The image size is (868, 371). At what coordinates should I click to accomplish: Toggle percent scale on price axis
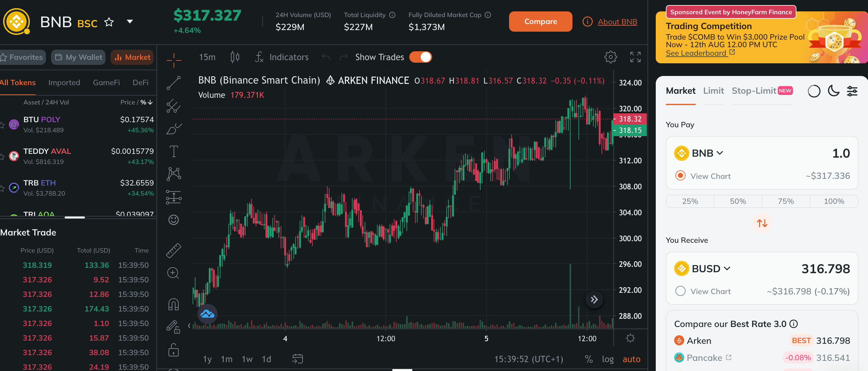589,359
